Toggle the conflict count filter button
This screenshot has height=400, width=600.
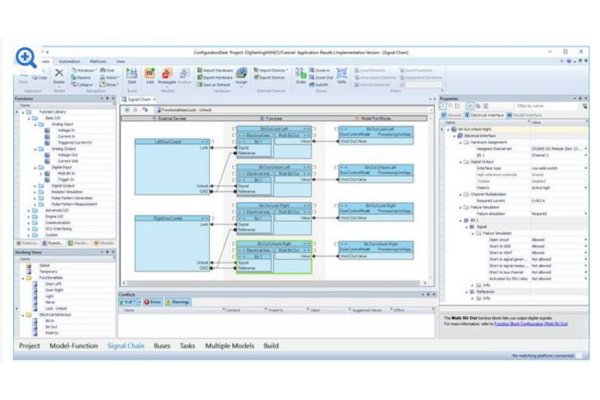pos(128,302)
